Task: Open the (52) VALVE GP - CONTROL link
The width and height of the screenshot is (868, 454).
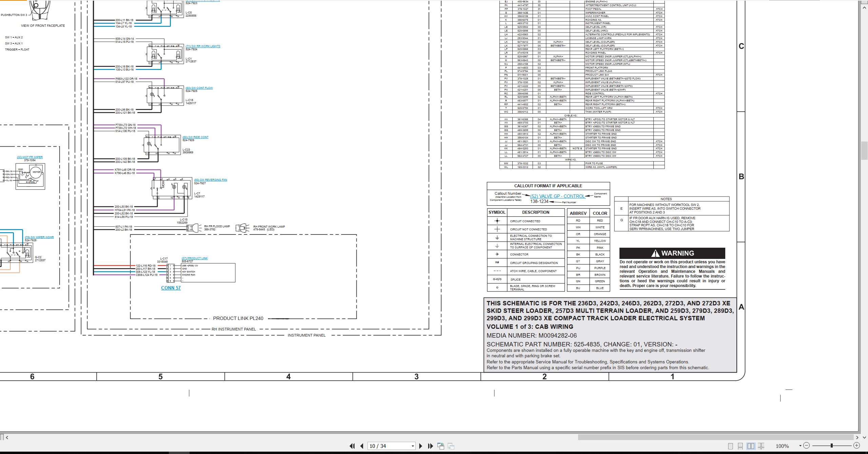Action: [x=557, y=196]
